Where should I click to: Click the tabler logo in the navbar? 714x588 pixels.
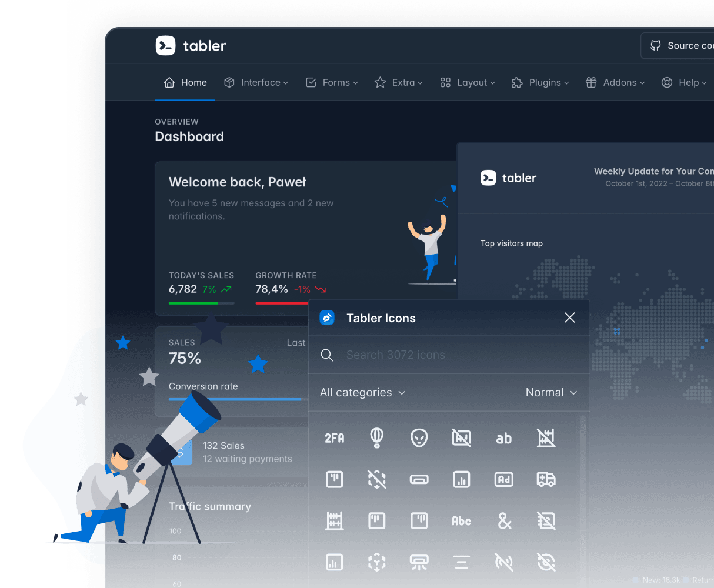click(191, 45)
